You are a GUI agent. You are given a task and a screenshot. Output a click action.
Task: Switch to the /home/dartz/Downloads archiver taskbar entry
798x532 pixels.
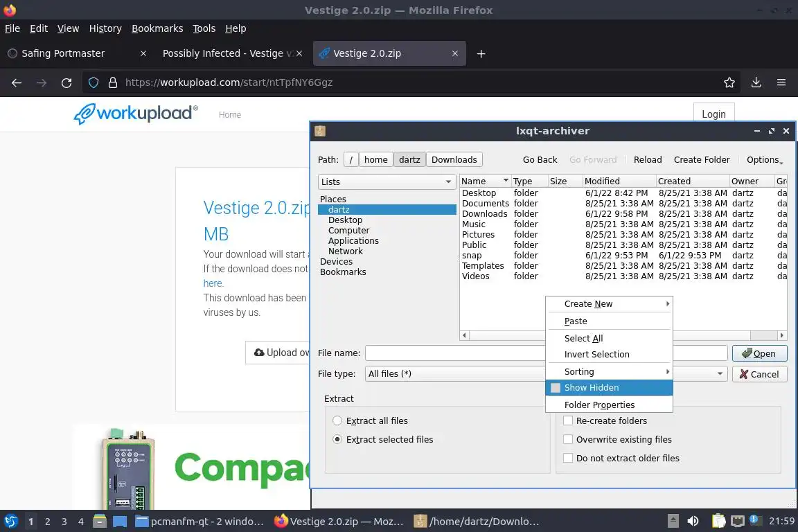477,522
